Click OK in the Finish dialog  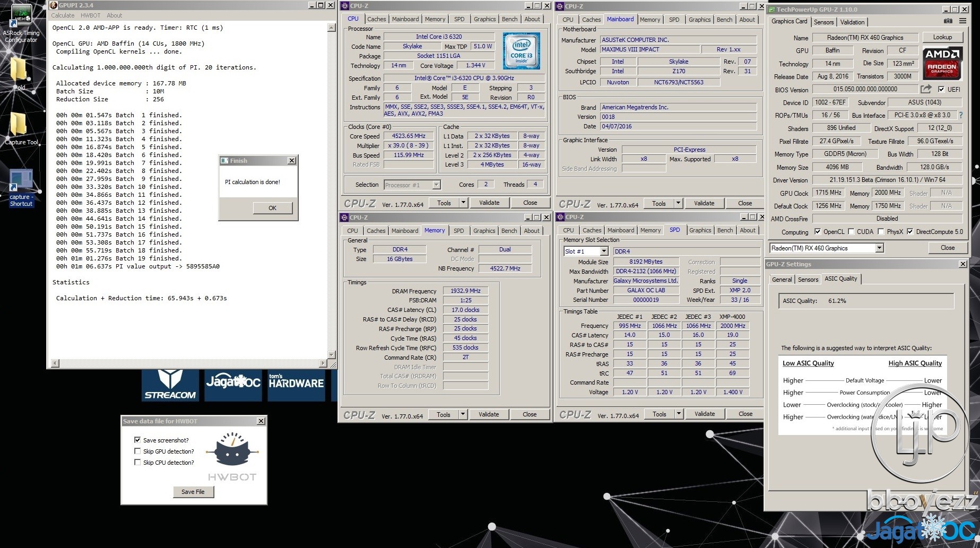[x=272, y=208]
